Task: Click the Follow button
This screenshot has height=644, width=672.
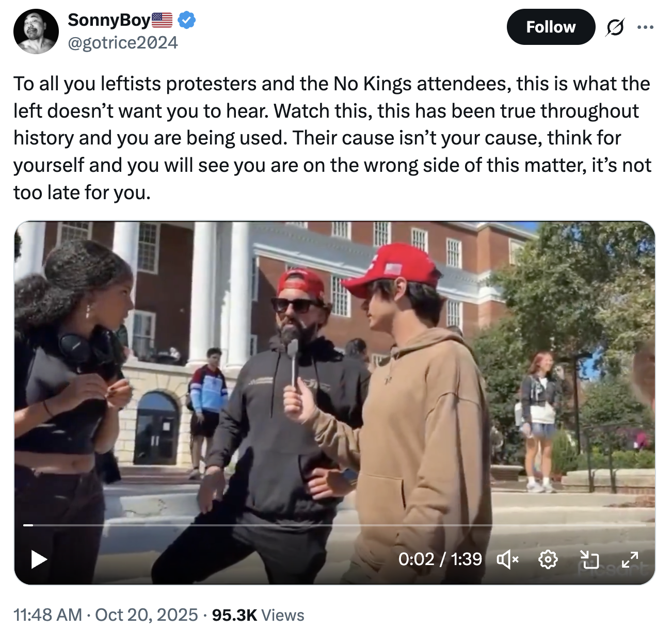Action: [550, 27]
